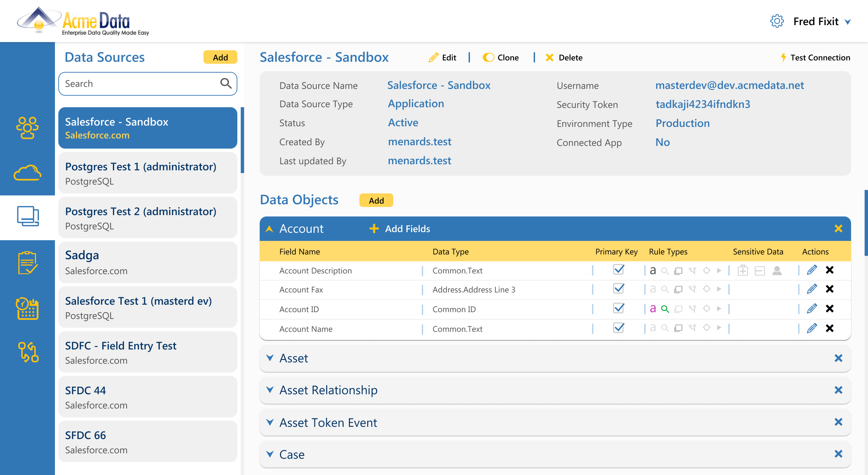Open the users group sidebar icon
868x475 pixels.
click(x=27, y=128)
